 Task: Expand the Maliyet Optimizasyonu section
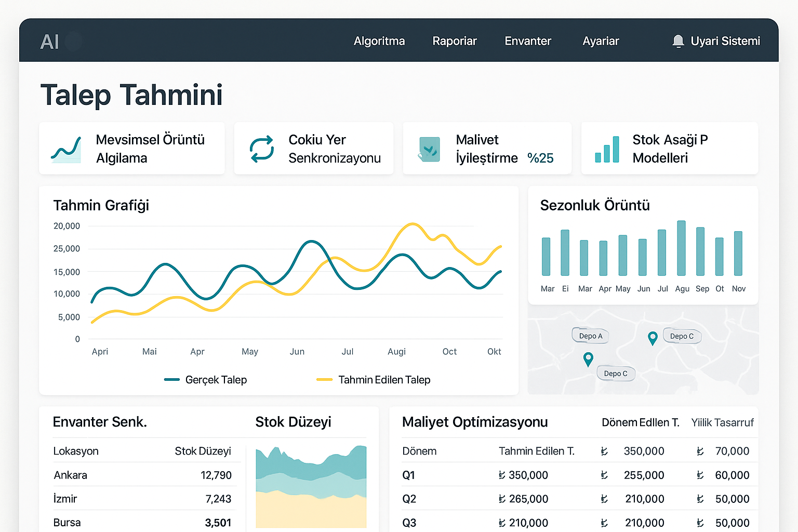click(x=475, y=422)
